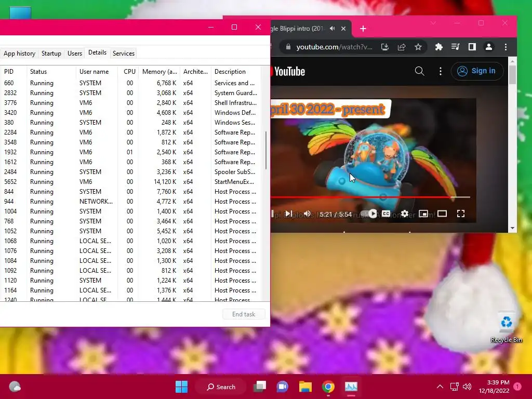Sort by the Description column header
The height and width of the screenshot is (399, 532).
236,72
